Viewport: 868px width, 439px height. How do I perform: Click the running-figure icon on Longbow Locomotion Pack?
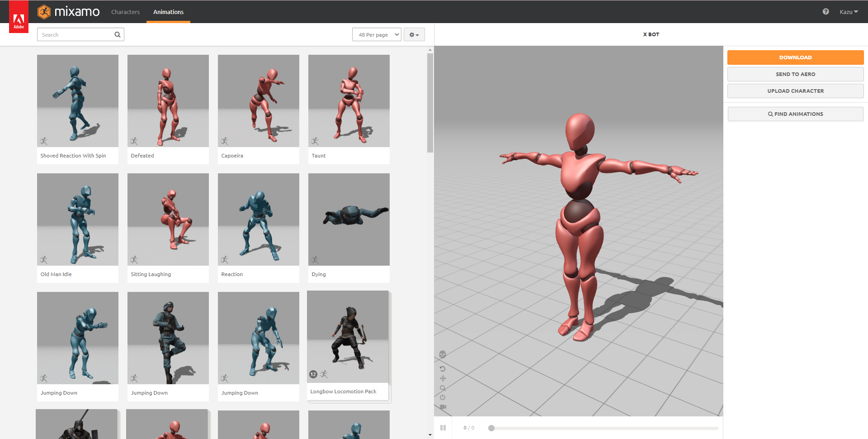click(x=324, y=374)
